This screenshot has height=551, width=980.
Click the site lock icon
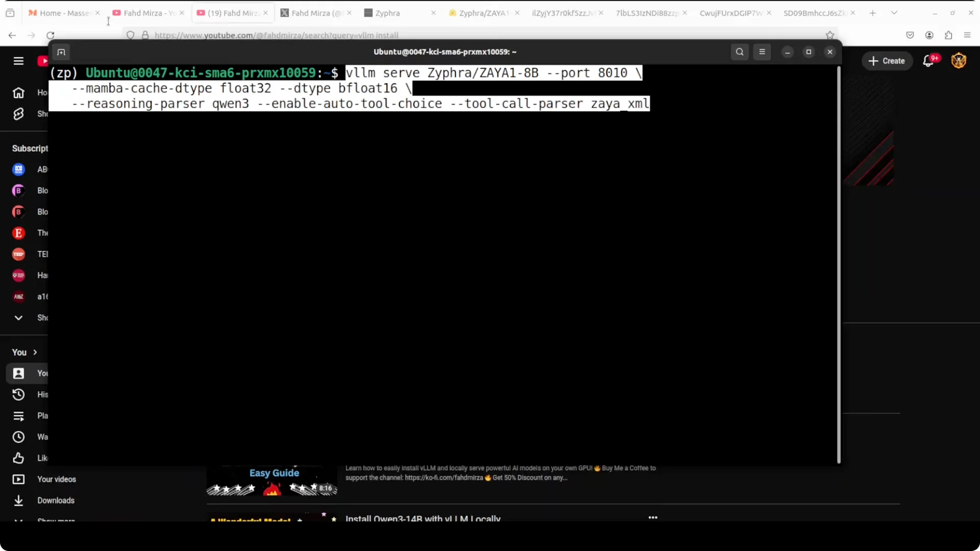pos(145,35)
